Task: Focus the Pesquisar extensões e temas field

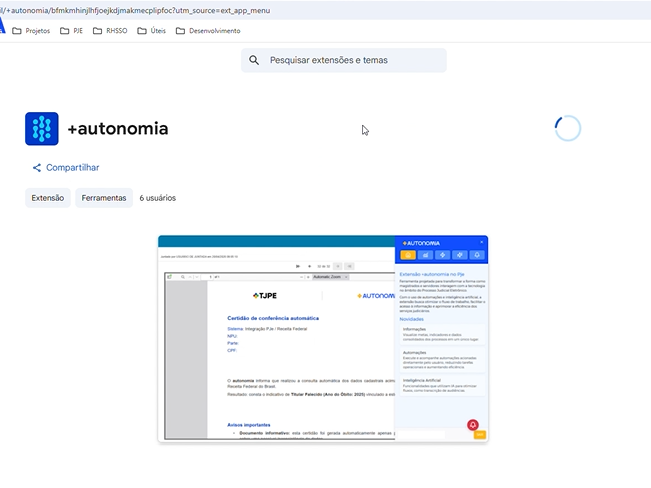Action: [344, 60]
